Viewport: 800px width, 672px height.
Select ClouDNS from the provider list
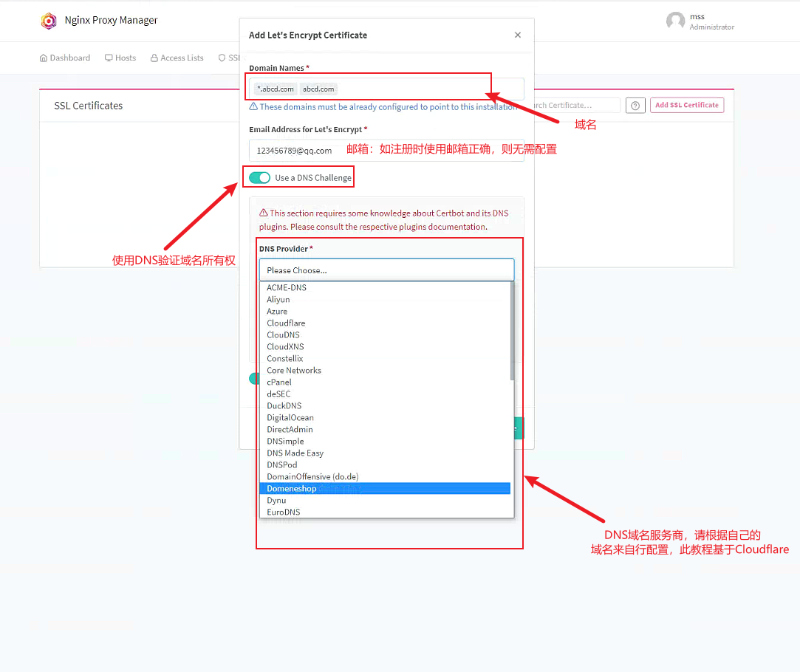385,335
